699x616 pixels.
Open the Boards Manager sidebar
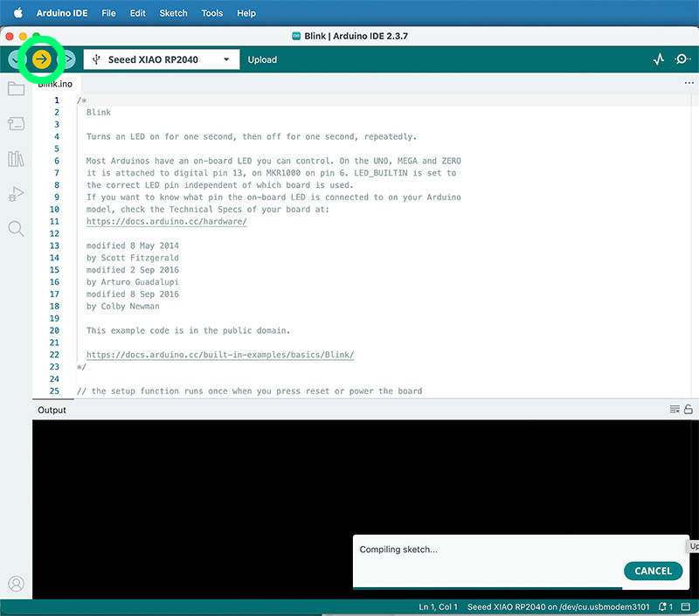point(16,123)
